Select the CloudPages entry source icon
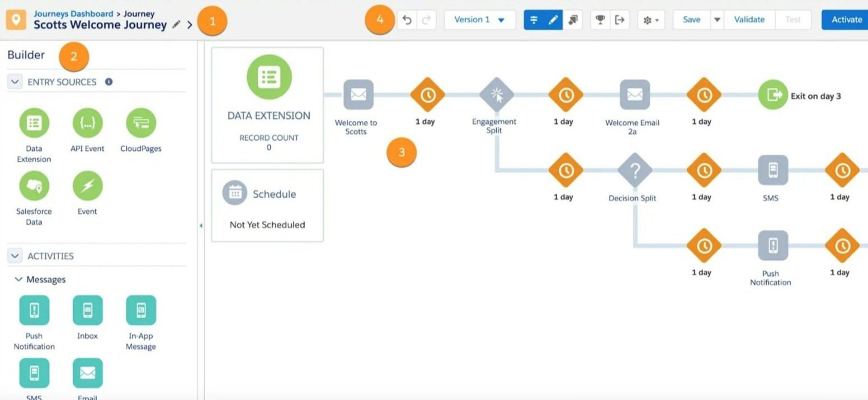 point(141,123)
